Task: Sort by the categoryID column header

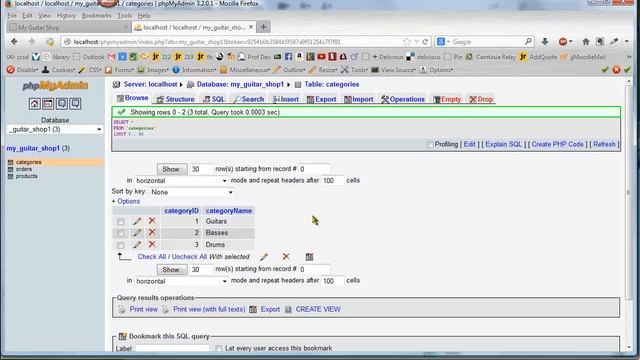Action: 181,211
